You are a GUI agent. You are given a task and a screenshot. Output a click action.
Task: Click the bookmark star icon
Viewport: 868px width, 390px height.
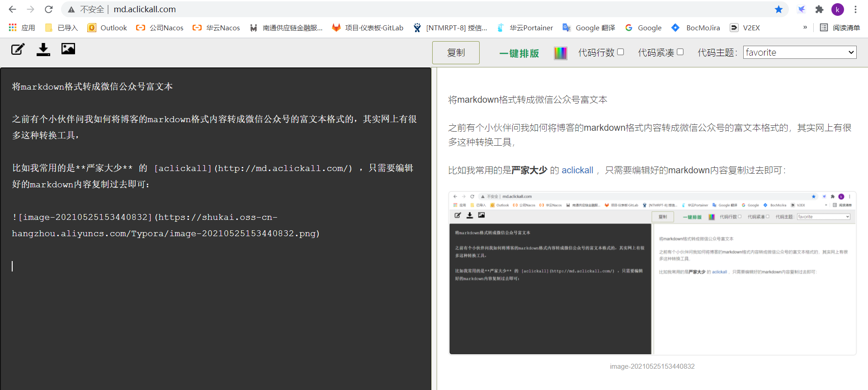click(778, 9)
